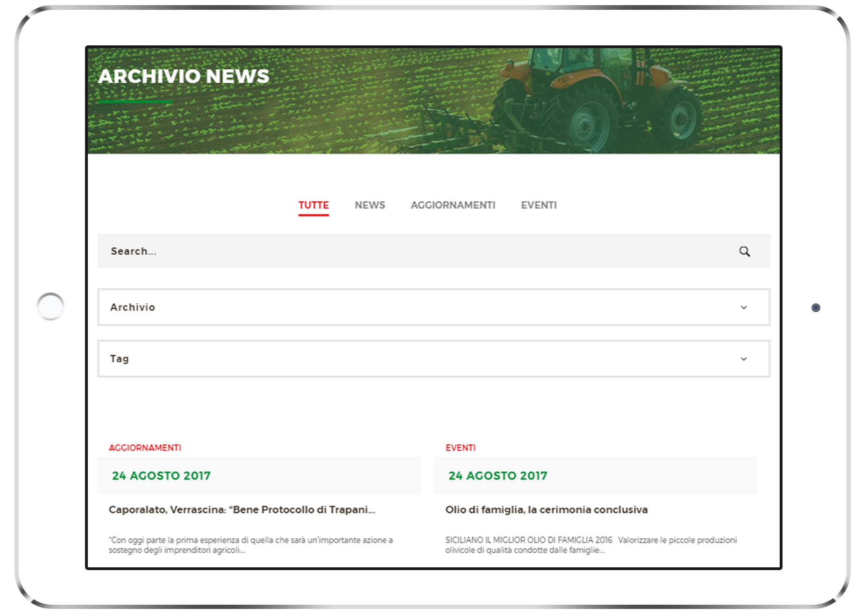The width and height of the screenshot is (868, 615).
Task: Open the Caporalato, Verrascina article title
Action: click(242, 510)
